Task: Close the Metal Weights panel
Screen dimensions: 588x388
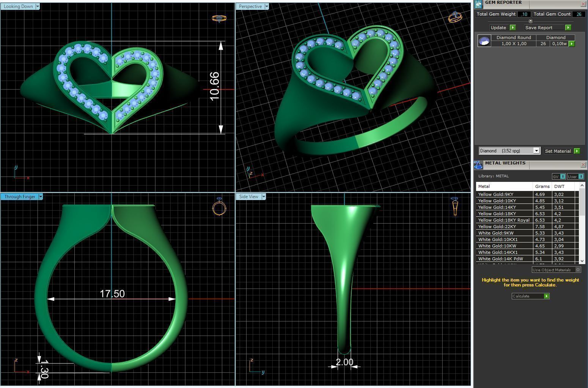Action: pos(583,164)
